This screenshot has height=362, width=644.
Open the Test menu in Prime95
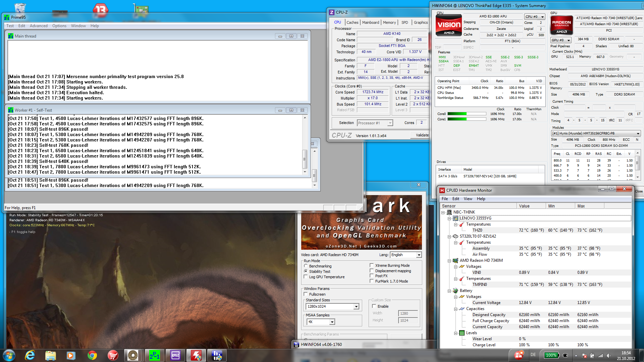pos(10,26)
